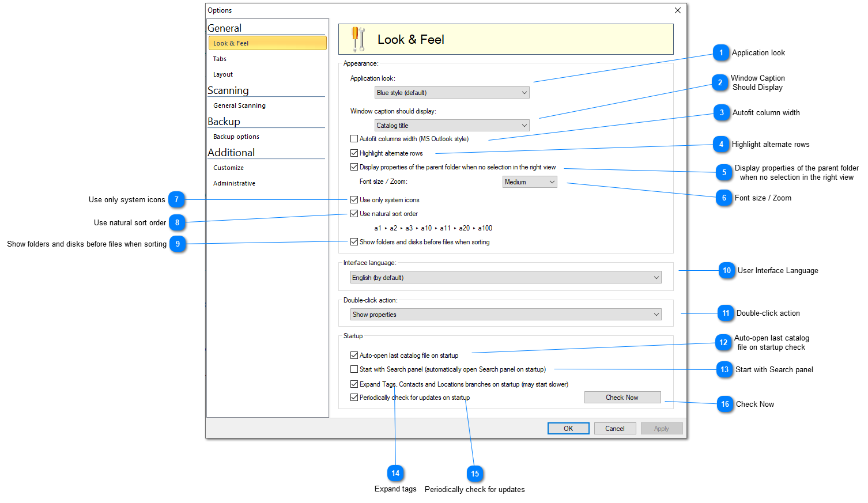
Task: Open the Backup options page
Action: [x=236, y=137]
